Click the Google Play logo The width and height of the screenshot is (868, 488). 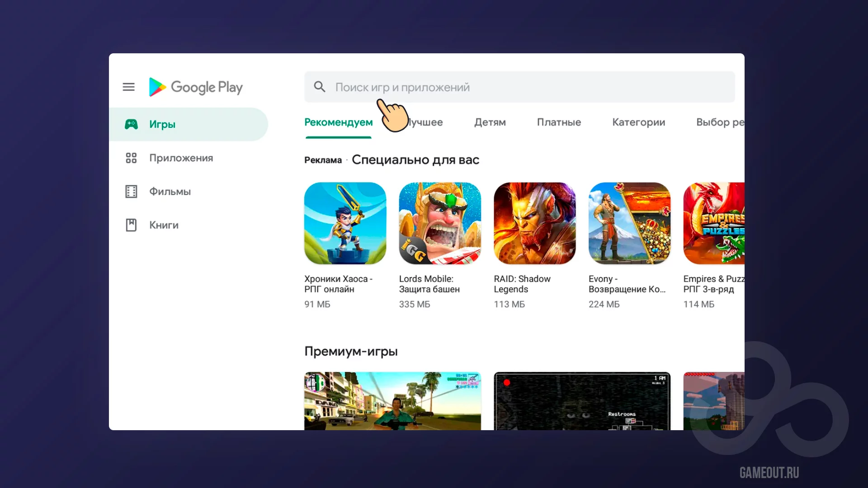pyautogui.click(x=196, y=87)
